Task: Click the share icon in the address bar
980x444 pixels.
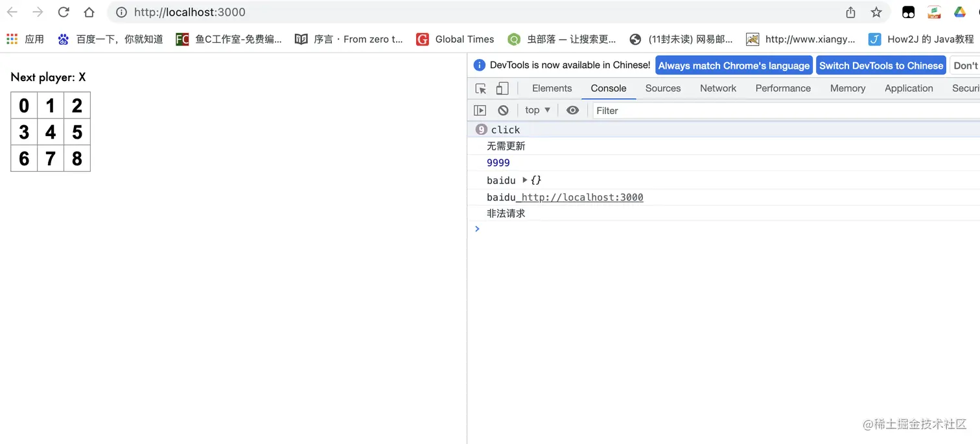Action: point(850,12)
